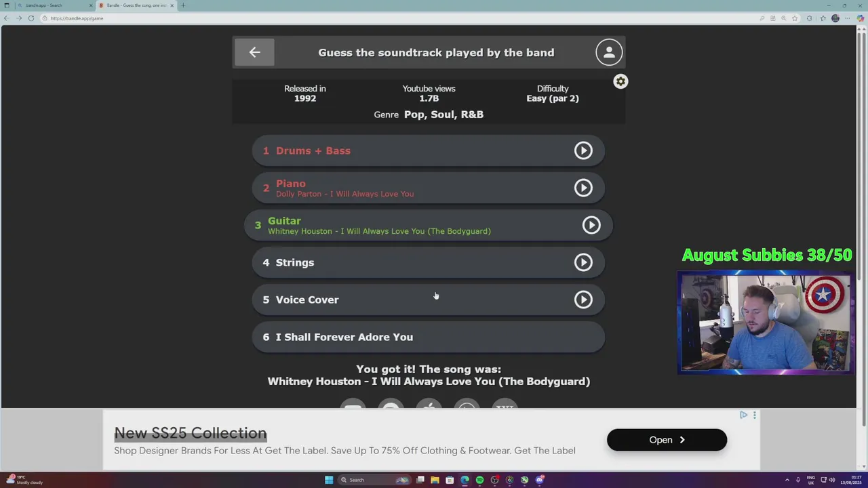Open Spotify from taskbar

[x=479, y=480]
